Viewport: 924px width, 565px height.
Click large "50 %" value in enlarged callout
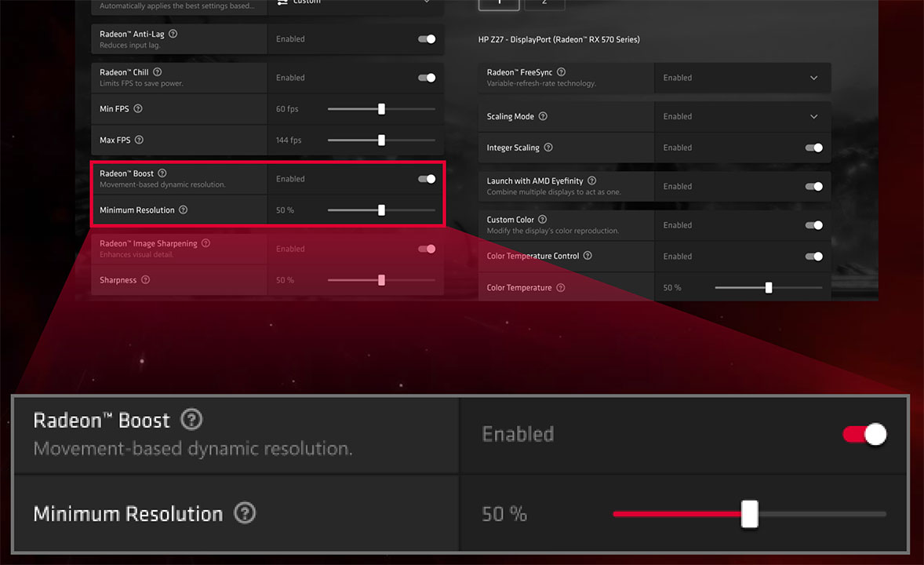504,514
